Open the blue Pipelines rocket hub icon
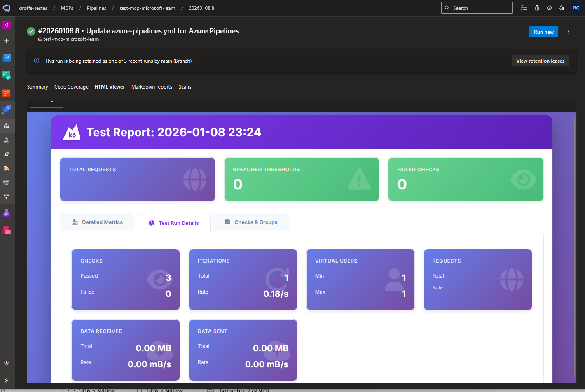The image size is (585, 392). pos(6,110)
